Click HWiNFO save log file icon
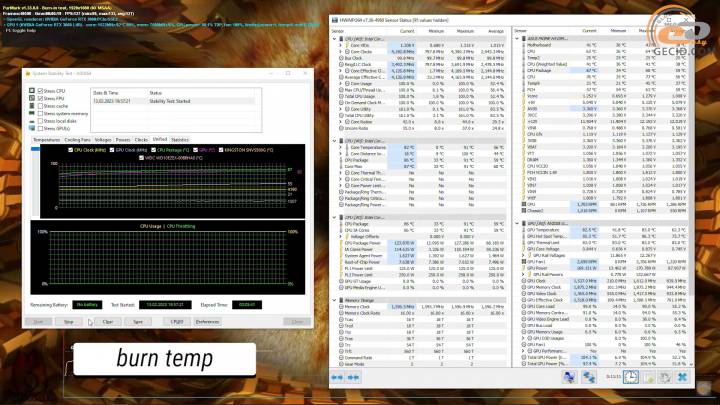The image size is (720, 405). (x=649, y=377)
